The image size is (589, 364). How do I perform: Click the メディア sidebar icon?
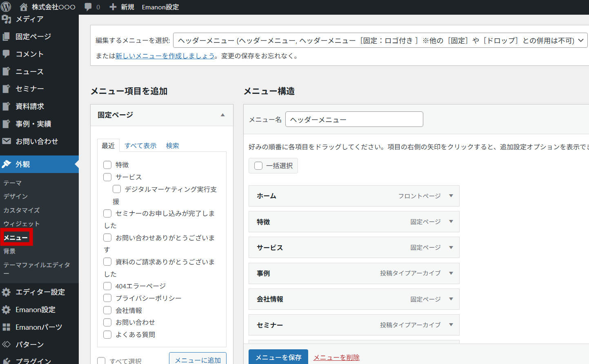click(6, 19)
